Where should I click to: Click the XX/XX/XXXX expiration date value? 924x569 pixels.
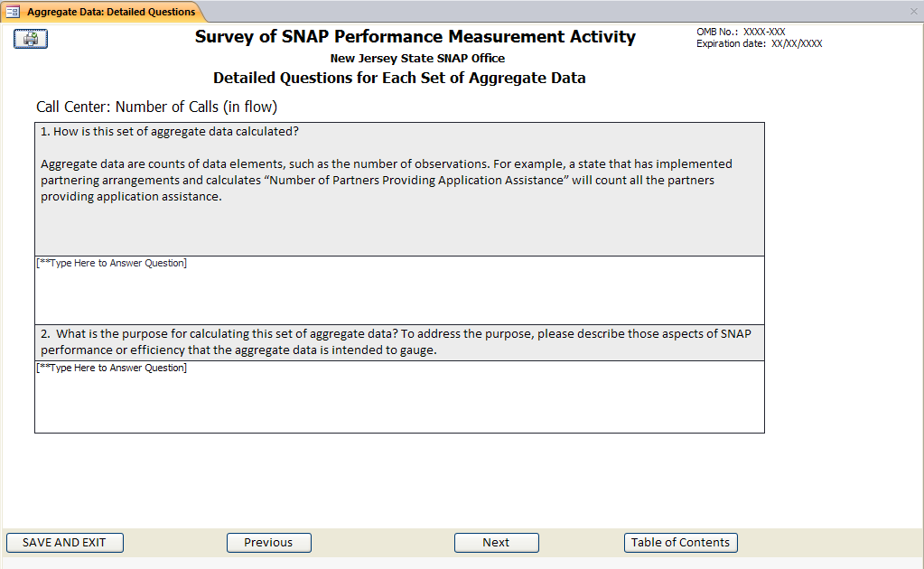(797, 43)
